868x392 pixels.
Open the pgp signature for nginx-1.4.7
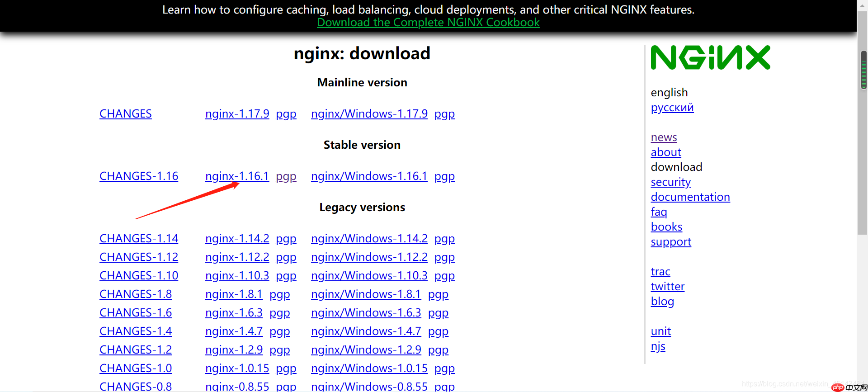click(x=280, y=332)
